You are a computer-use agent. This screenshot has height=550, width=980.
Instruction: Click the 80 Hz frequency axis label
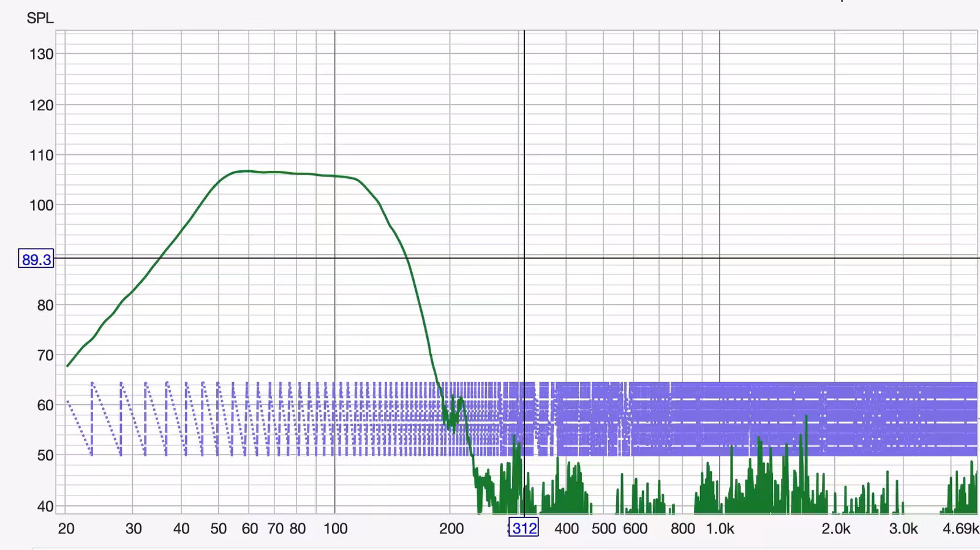pos(298,529)
